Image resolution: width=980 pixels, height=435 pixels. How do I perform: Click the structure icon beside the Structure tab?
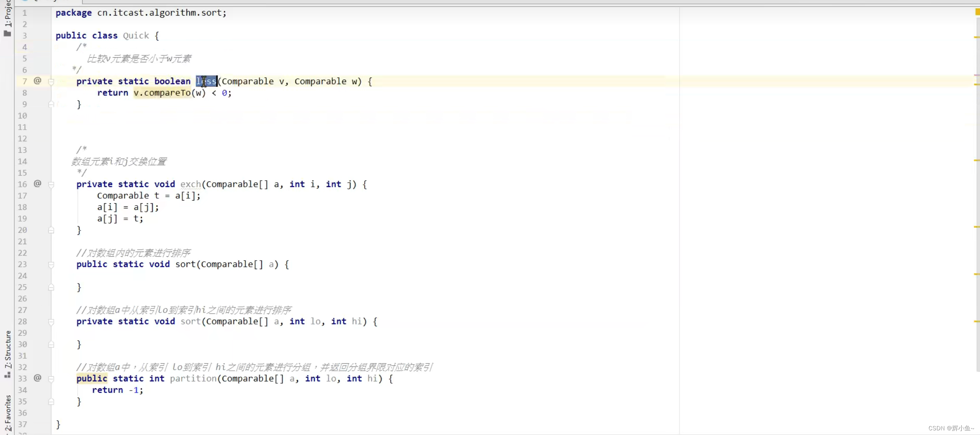click(x=7, y=375)
